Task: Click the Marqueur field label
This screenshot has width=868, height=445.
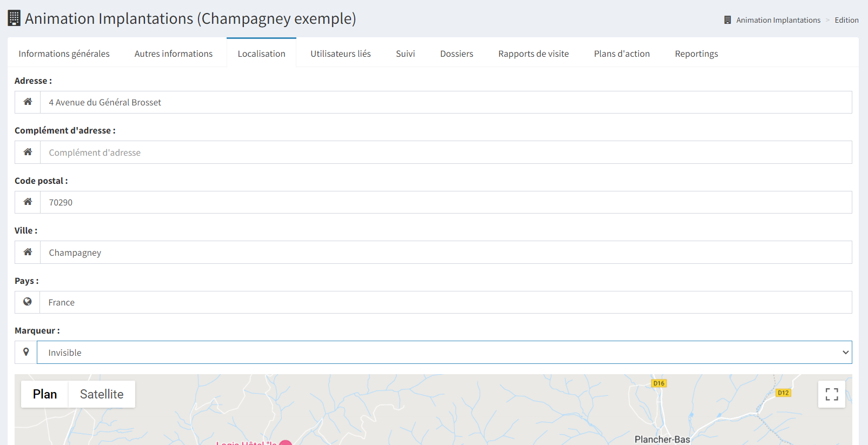Action: 37,330
